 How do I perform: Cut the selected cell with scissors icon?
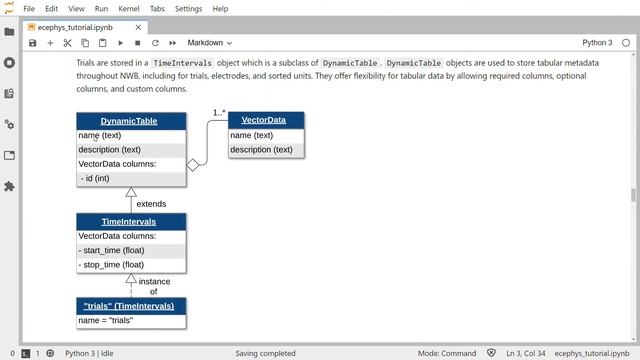[68, 43]
